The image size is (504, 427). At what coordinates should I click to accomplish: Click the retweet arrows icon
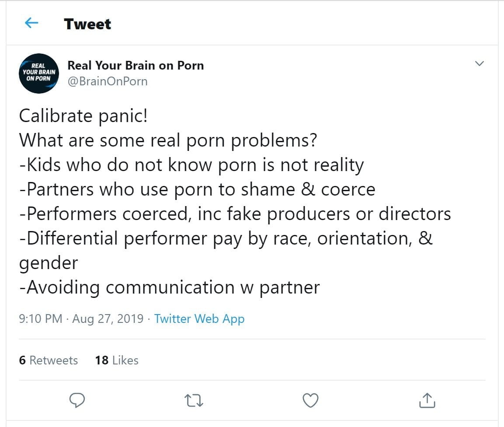194,400
